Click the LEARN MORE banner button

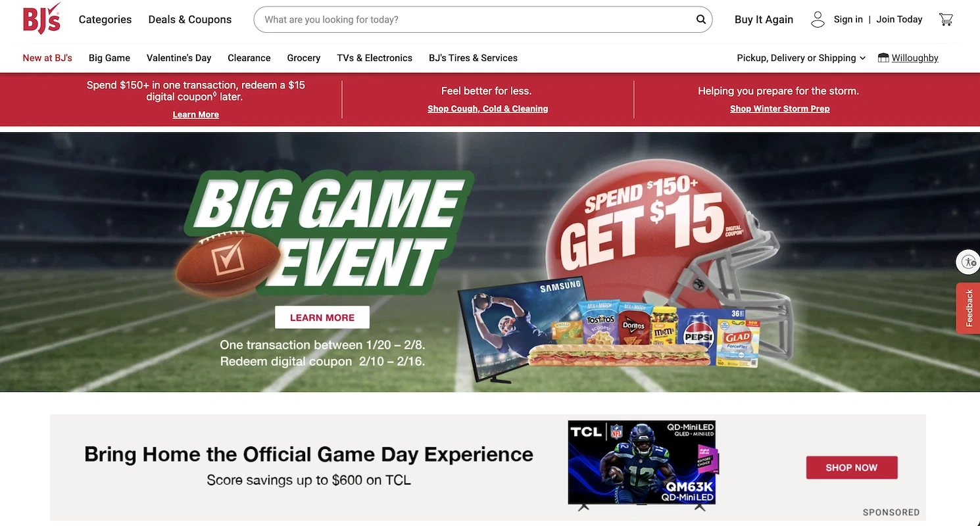coord(322,318)
